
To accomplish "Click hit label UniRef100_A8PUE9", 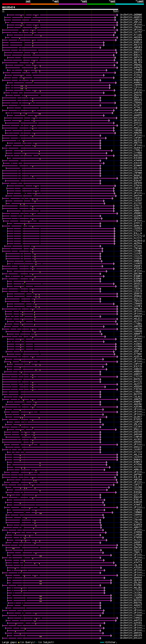I will coord(131,48).
